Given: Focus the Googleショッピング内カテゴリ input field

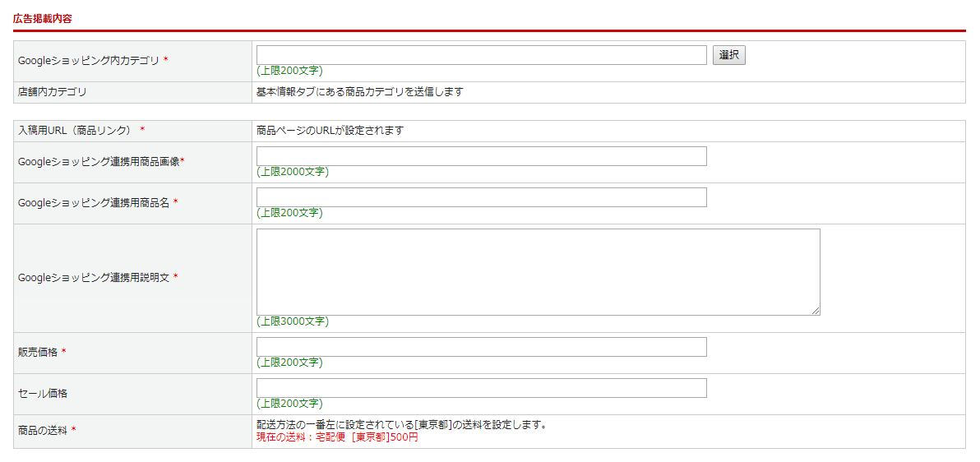Looking at the screenshot, I should pyautogui.click(x=481, y=55).
